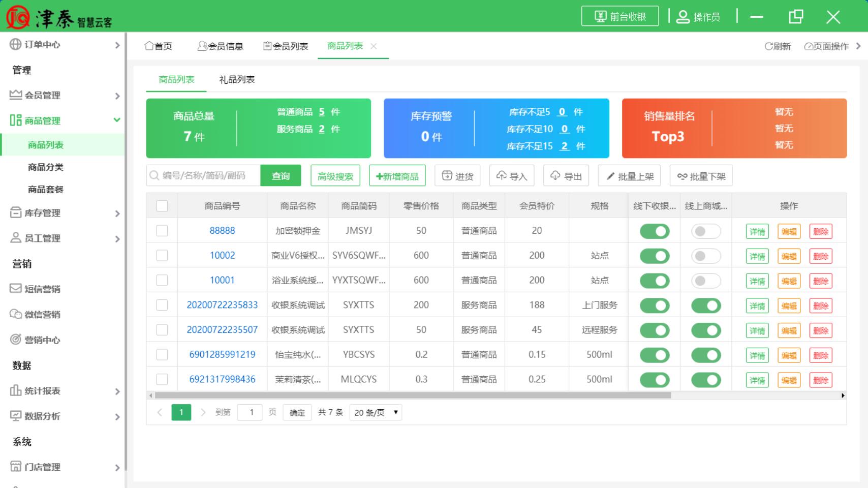This screenshot has height=488, width=868.
Task: Click the operator 操作员 user icon
Action: (x=683, y=17)
